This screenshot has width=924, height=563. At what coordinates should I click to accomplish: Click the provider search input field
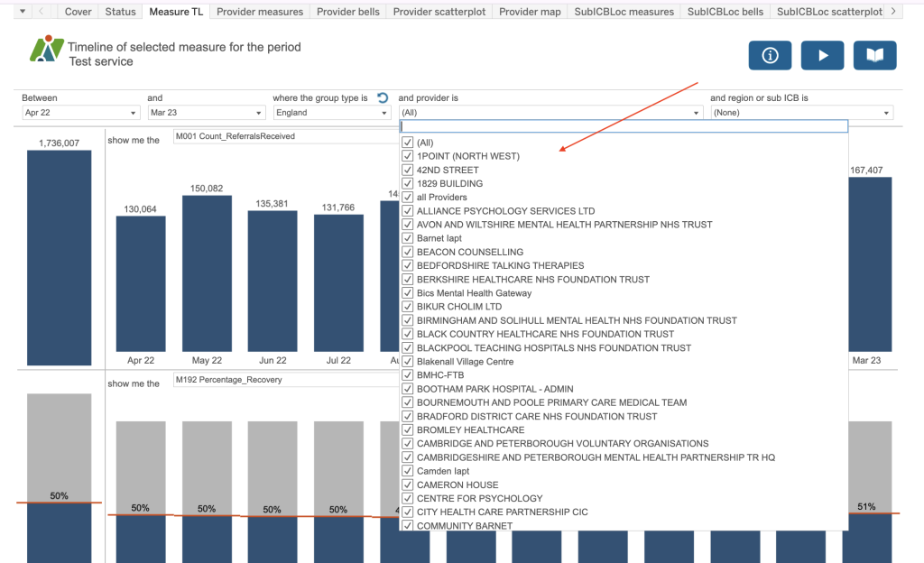click(x=624, y=127)
